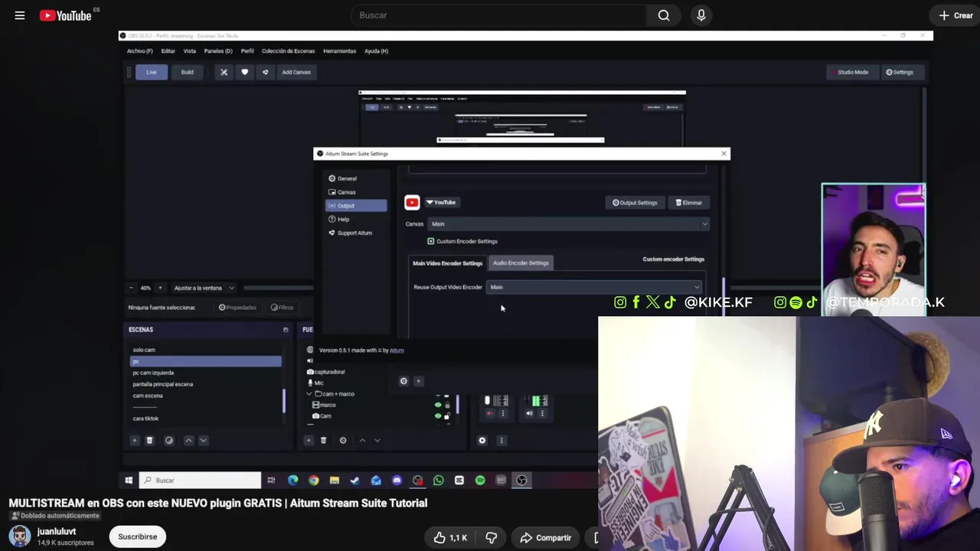Dislike the video with thumbs-down icon
The height and width of the screenshot is (551, 980).
click(x=492, y=538)
